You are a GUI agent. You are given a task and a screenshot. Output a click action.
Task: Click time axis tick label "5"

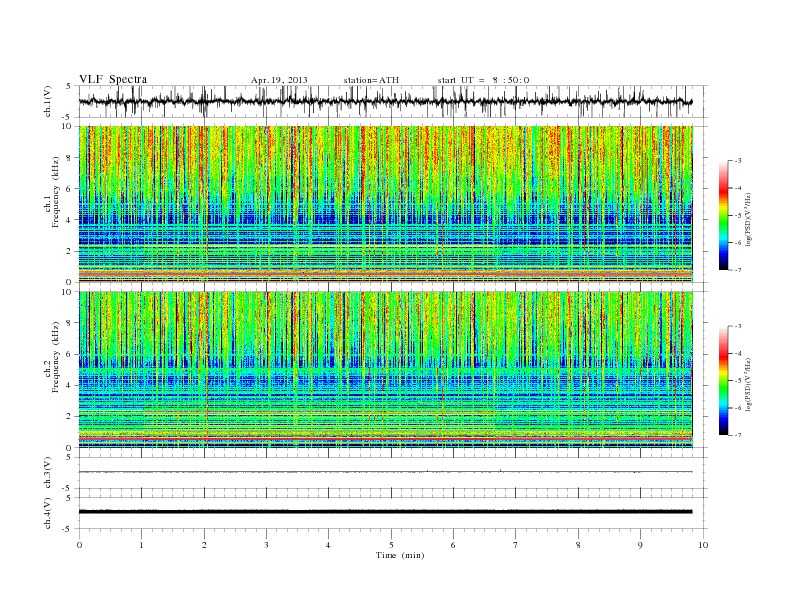click(x=391, y=545)
